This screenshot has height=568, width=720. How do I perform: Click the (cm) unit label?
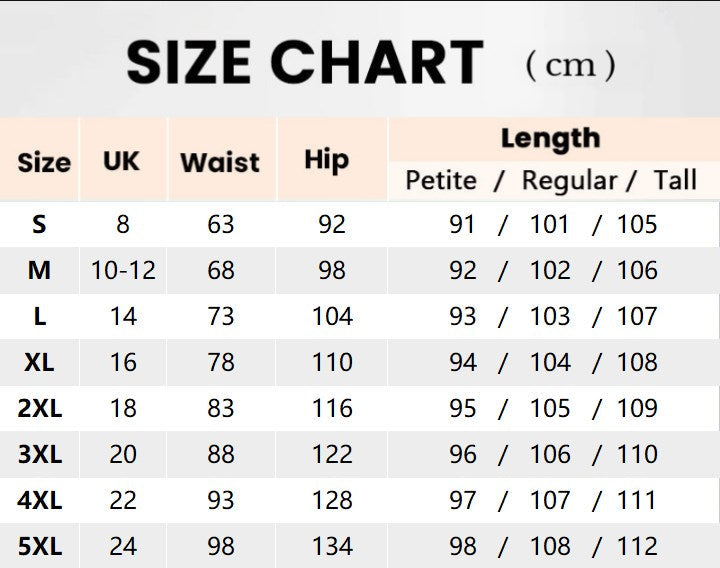point(570,65)
